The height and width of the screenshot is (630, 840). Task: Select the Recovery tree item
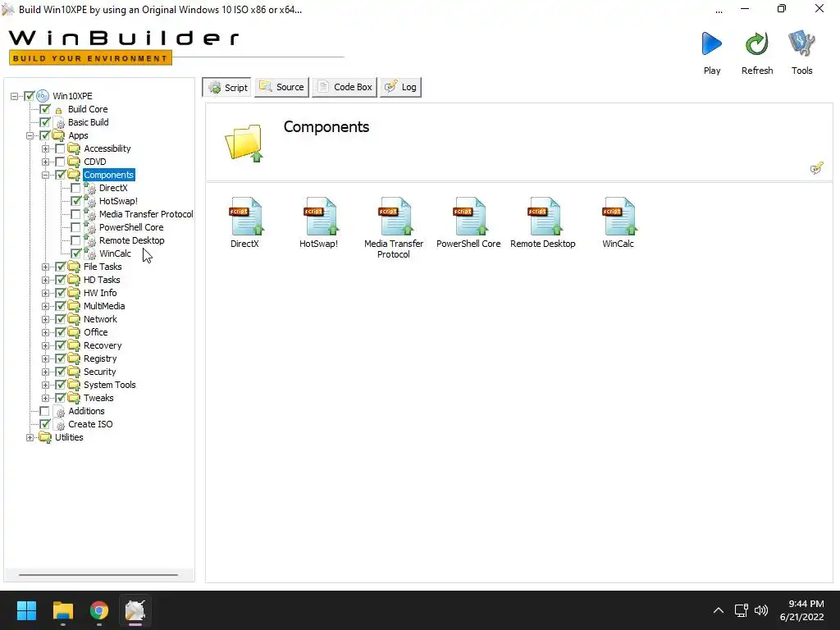pyautogui.click(x=103, y=345)
